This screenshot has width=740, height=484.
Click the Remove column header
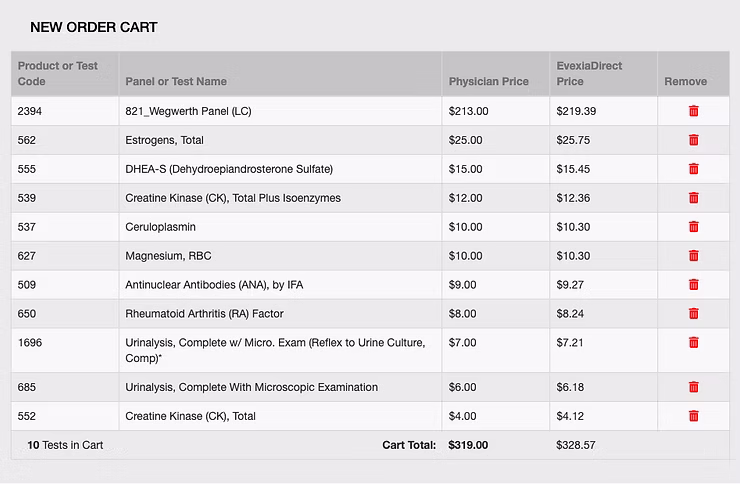(685, 82)
